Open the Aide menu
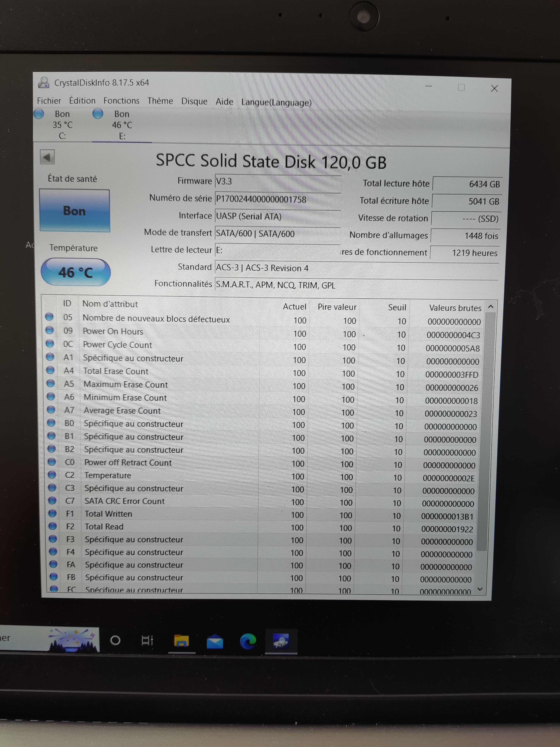Screen dimensions: 560x747 pos(224,102)
